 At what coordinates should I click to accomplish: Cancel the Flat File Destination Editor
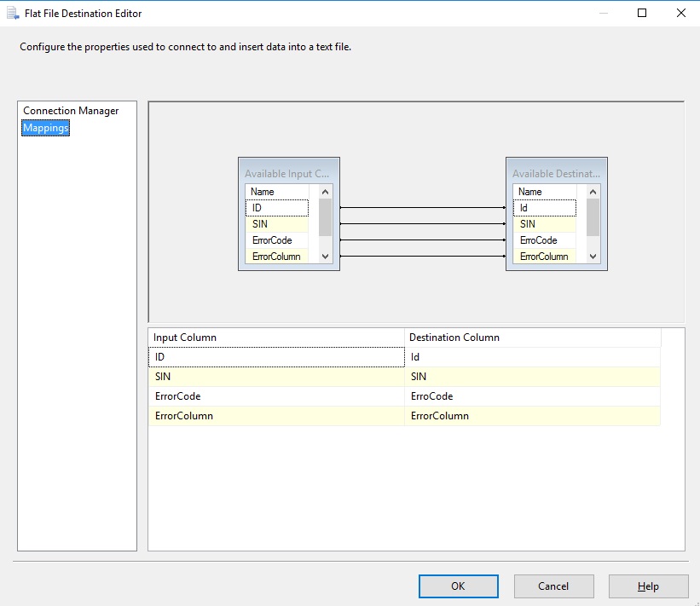coord(553,586)
